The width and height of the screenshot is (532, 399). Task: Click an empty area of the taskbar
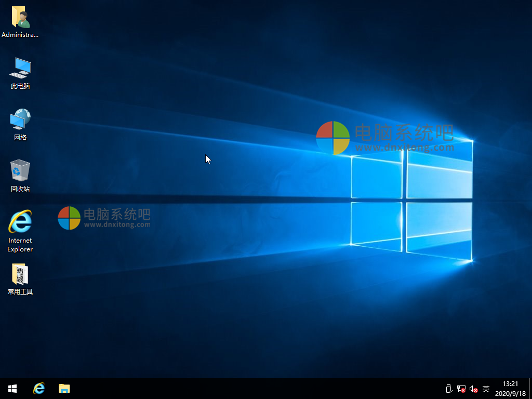point(260,389)
